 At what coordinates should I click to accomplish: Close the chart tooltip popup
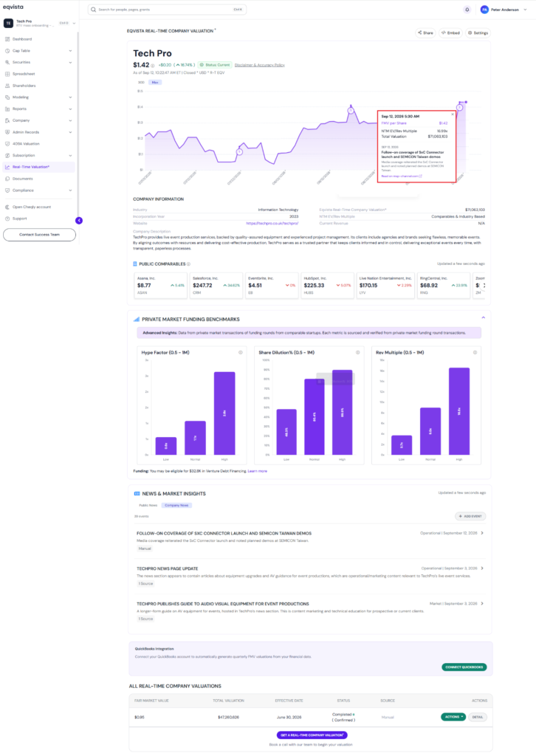[x=452, y=114]
